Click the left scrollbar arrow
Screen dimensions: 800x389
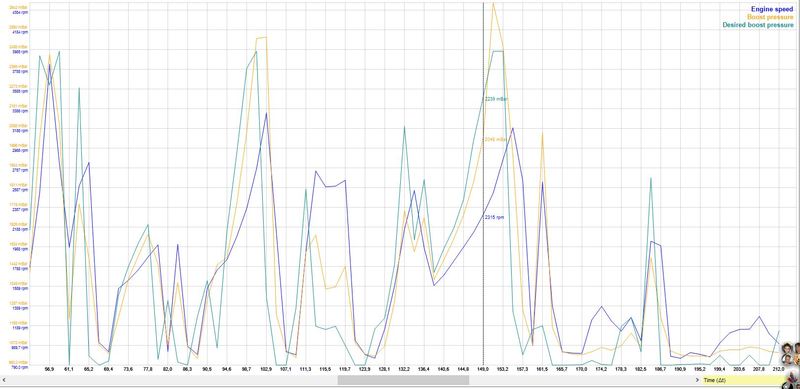[x=4, y=380]
